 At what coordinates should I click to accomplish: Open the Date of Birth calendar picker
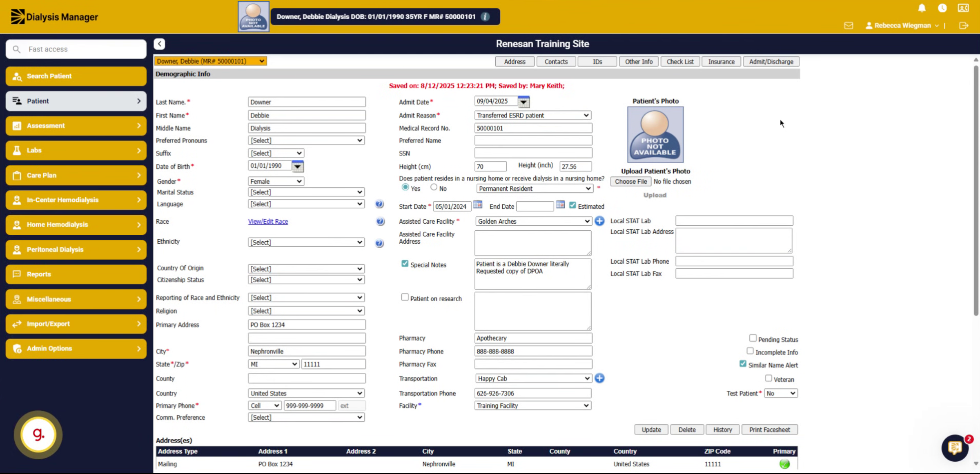(298, 166)
